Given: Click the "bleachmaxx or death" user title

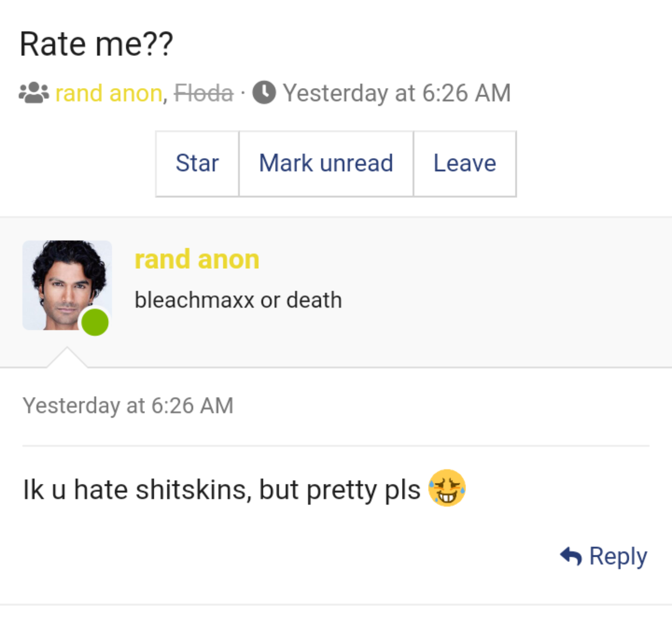Looking at the screenshot, I should coord(238,300).
